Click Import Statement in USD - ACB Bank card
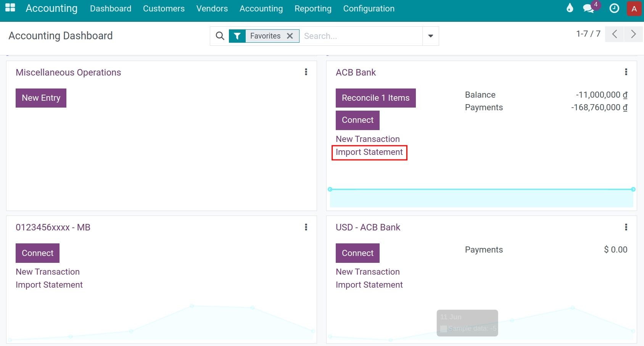Image resolution: width=644 pixels, height=346 pixels. pos(369,285)
